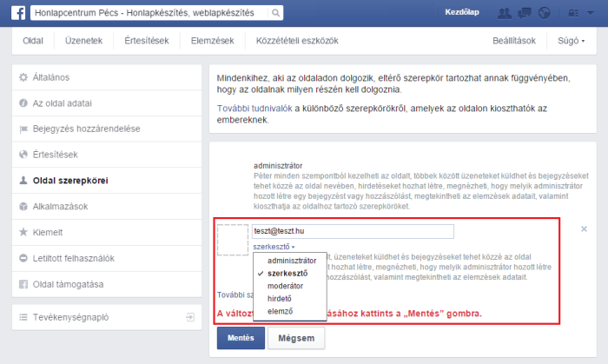608x364 pixels.
Task: Click the info icon beside Az oldal adatai
Action: (23, 103)
